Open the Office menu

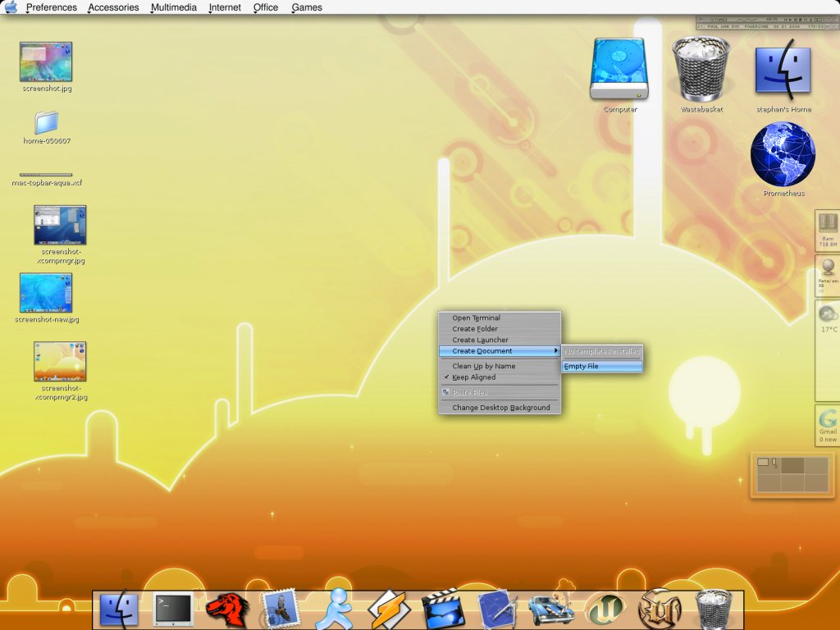click(266, 7)
